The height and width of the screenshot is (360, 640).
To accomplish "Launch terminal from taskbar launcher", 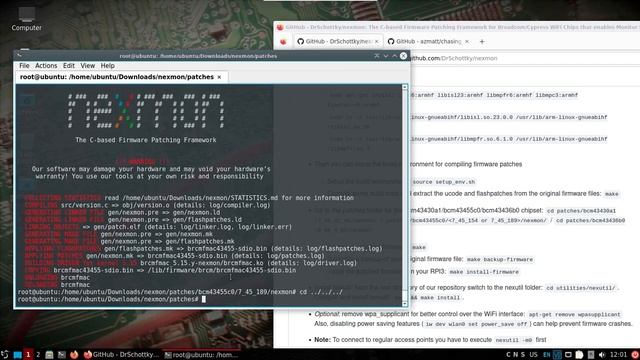I will pos(62,355).
